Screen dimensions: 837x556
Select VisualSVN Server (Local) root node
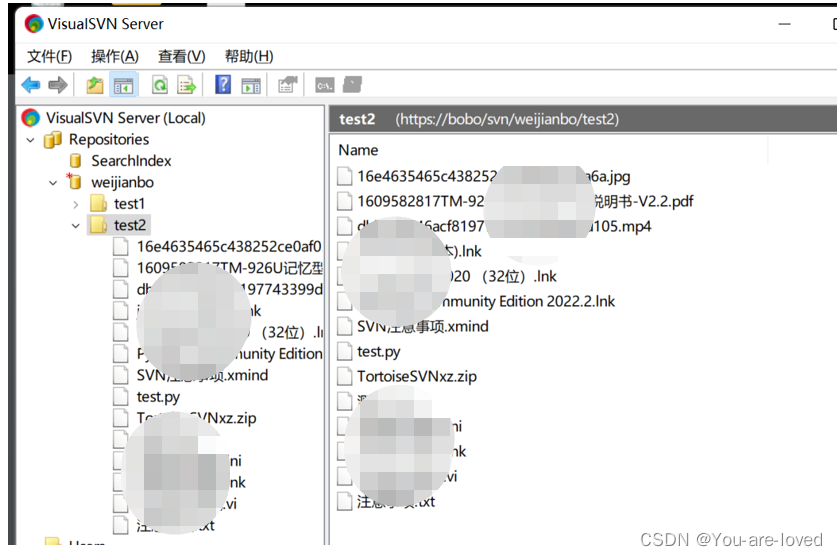click(x=125, y=118)
